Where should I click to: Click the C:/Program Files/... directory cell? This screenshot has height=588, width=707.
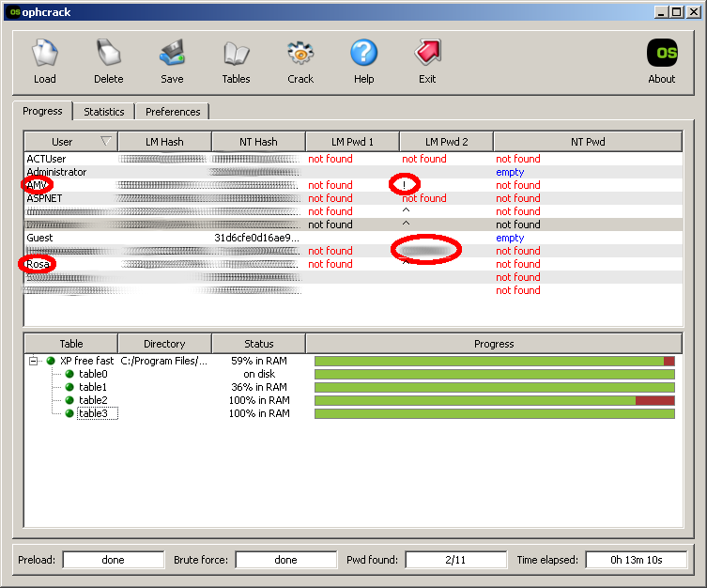tap(164, 361)
